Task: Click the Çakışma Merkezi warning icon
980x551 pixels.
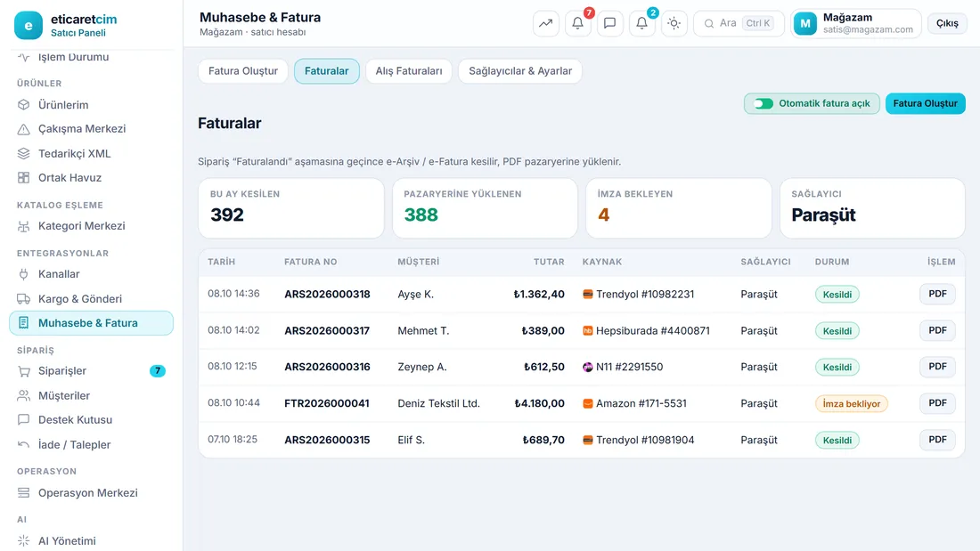Action: tap(24, 129)
